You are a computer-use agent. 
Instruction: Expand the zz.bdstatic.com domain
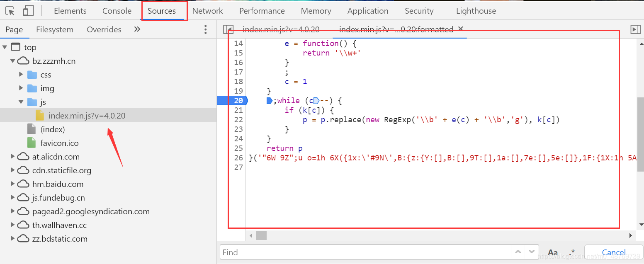[12, 239]
